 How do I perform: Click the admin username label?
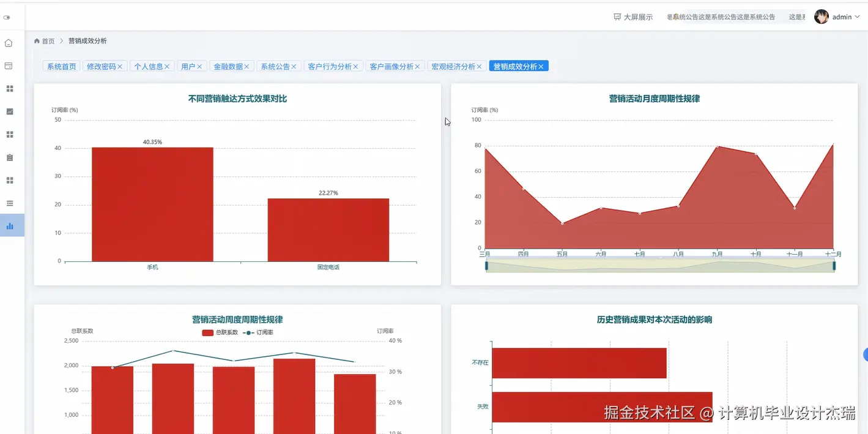(842, 17)
